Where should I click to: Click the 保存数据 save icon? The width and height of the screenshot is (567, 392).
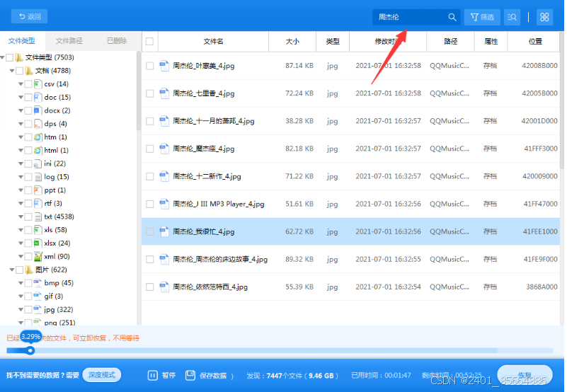(190, 375)
